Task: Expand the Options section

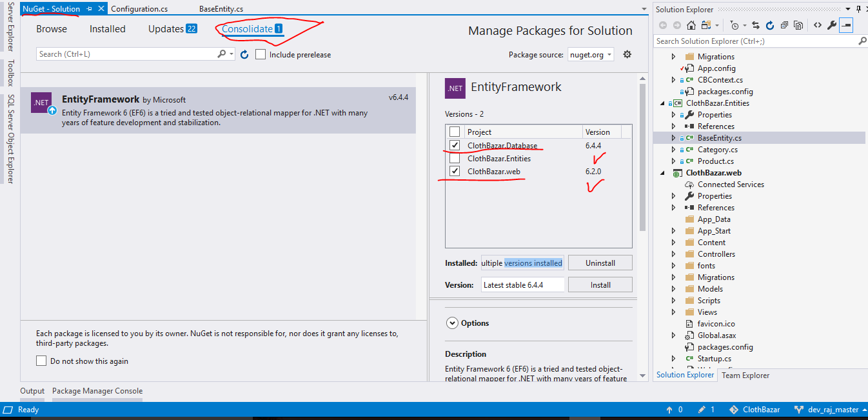Action: pos(452,323)
